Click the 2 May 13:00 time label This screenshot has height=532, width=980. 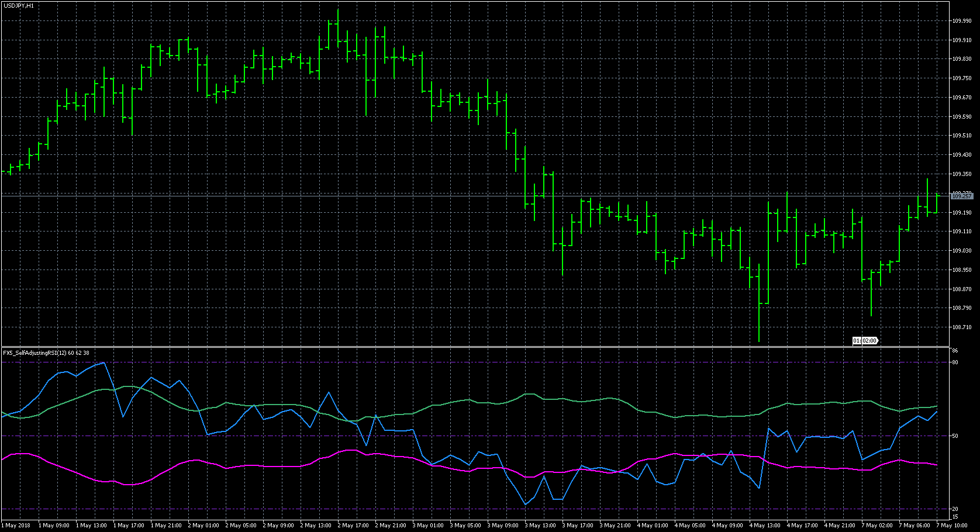tap(317, 526)
